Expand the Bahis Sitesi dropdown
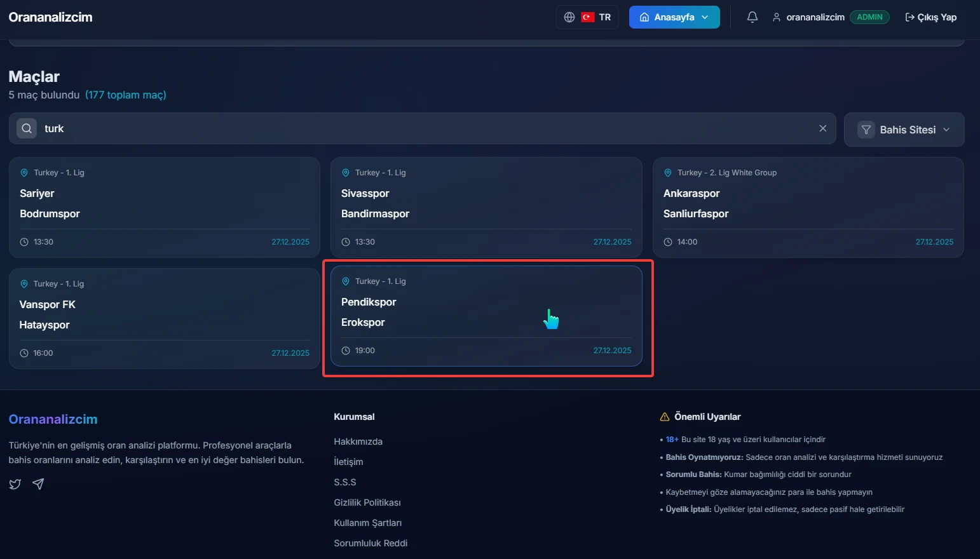This screenshot has height=559, width=980. [x=904, y=130]
